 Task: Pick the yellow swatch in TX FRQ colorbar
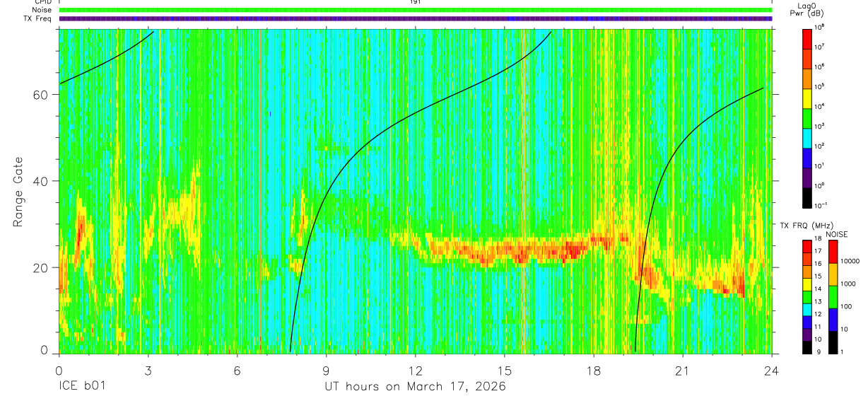(x=807, y=284)
